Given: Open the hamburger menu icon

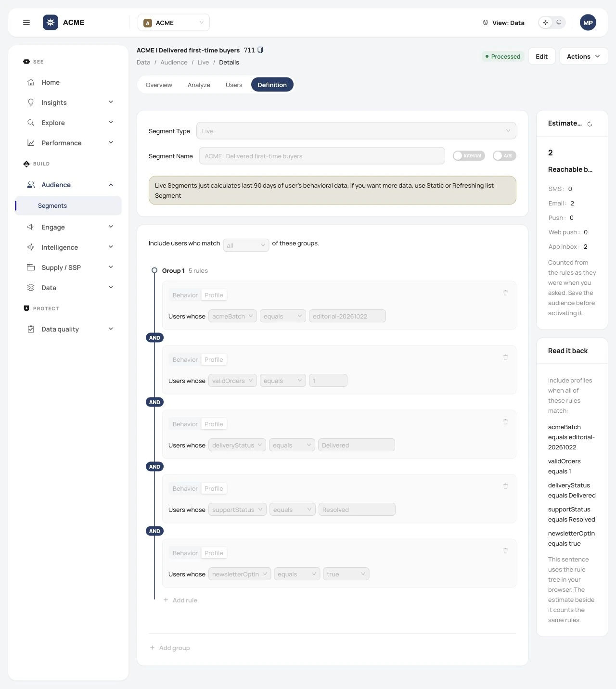Looking at the screenshot, I should coord(26,23).
